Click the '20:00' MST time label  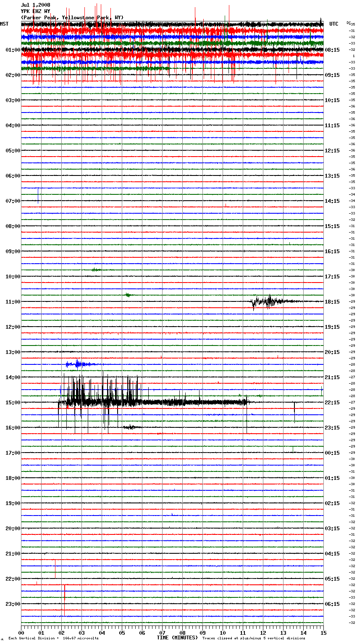13,529
